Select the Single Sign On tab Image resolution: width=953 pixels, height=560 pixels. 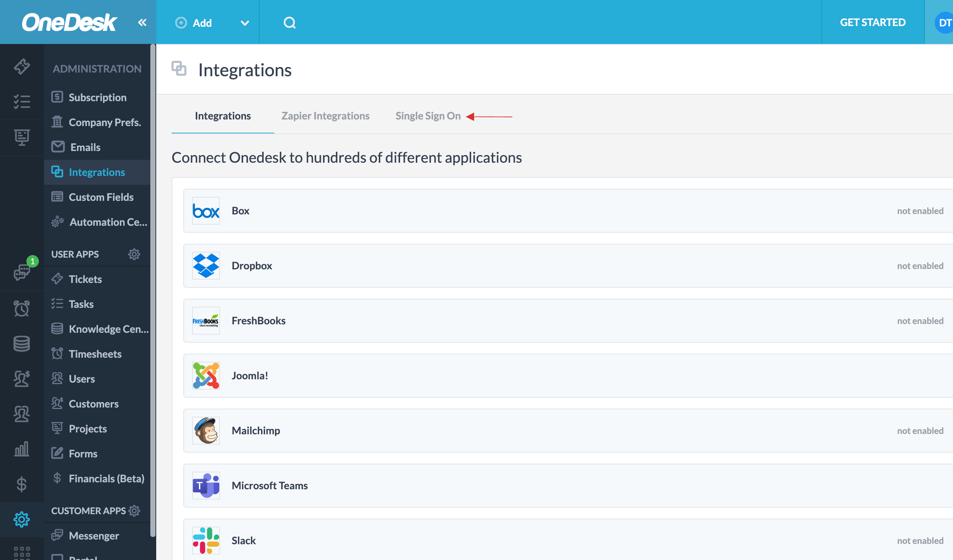pos(428,115)
